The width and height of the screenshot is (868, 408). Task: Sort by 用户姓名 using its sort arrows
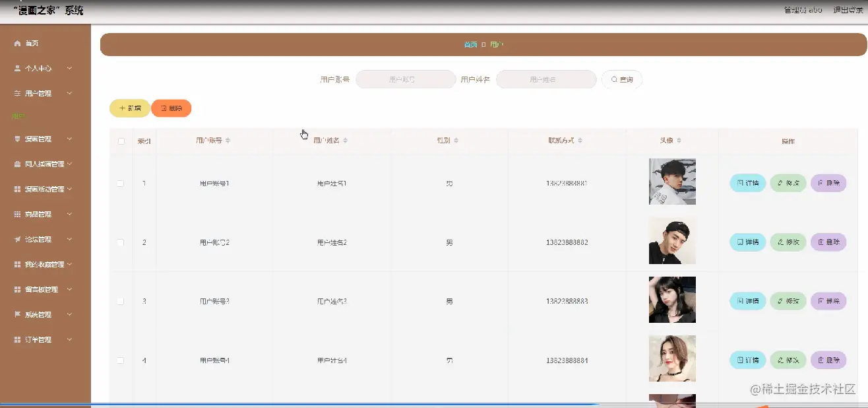click(x=345, y=141)
